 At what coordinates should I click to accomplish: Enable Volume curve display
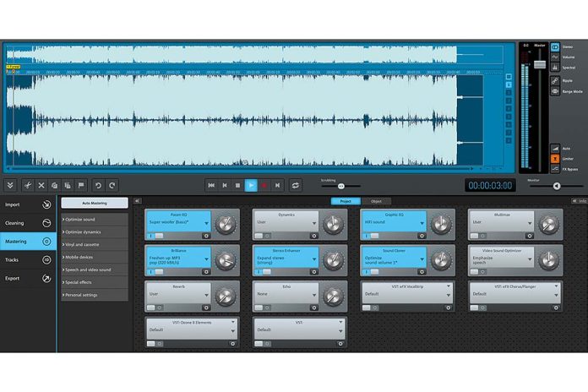coord(555,57)
